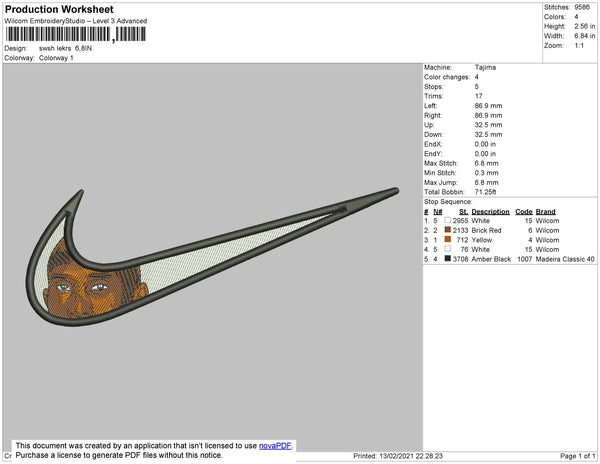Click "Brick Red" in the stop sequence

[x=486, y=230]
